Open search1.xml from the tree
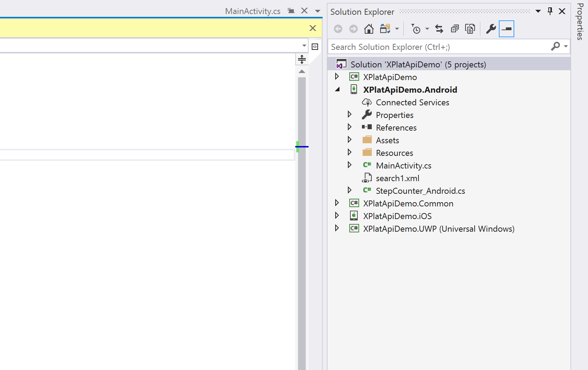The width and height of the screenshot is (588, 370). click(x=397, y=178)
